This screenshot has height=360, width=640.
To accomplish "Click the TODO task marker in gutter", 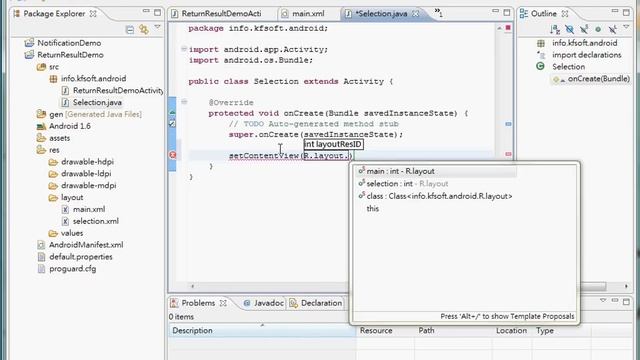I will [x=172, y=123].
